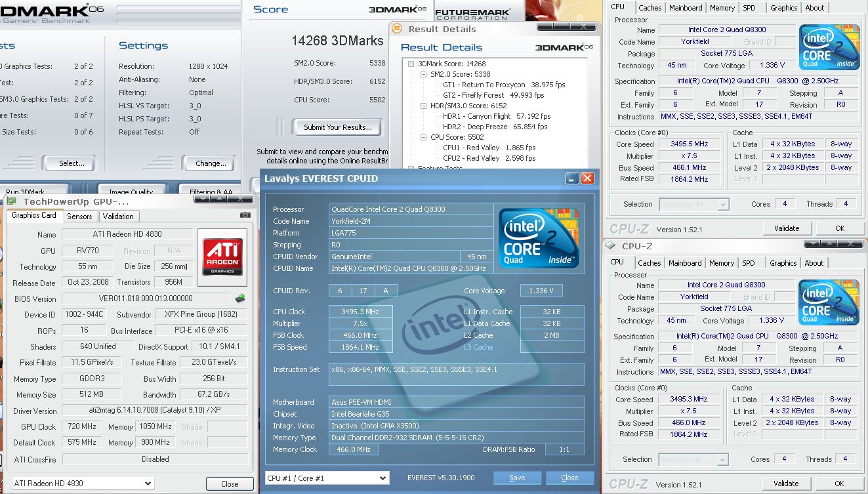The width and height of the screenshot is (868, 494).
Task: Click OK in upper CPU-Z window
Action: tap(840, 228)
